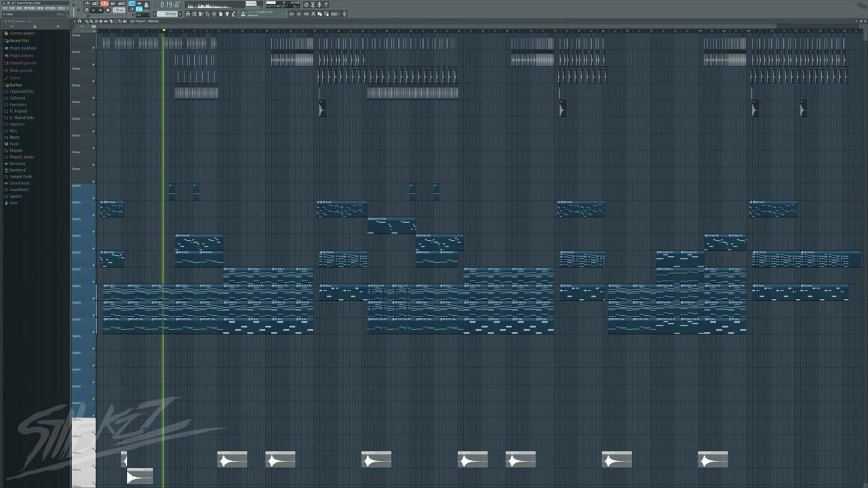
Task: Expand Plugin database in the browser
Action: pyautogui.click(x=22, y=48)
